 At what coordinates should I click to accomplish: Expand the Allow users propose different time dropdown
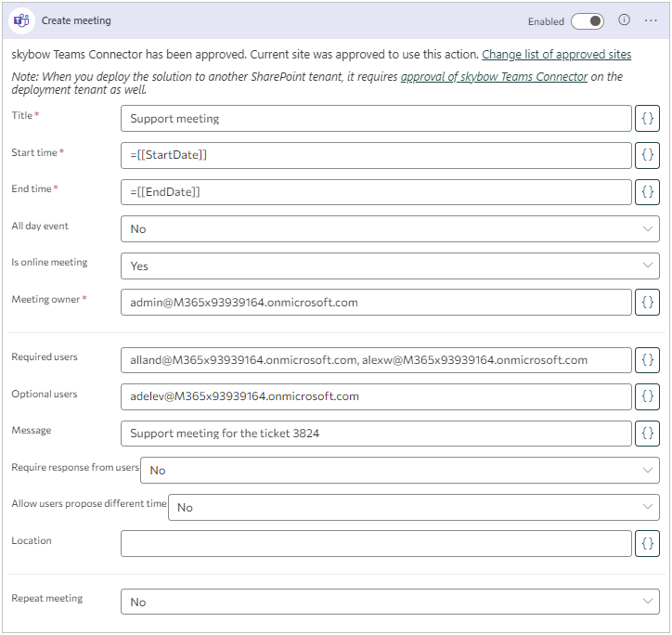coord(414,507)
